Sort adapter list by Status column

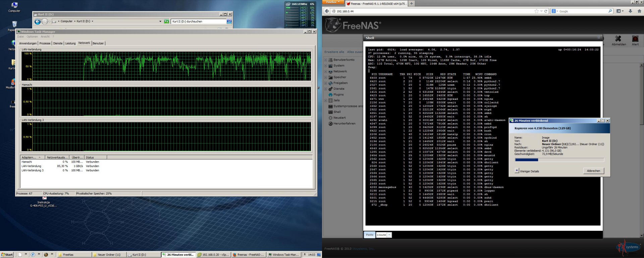click(96, 157)
